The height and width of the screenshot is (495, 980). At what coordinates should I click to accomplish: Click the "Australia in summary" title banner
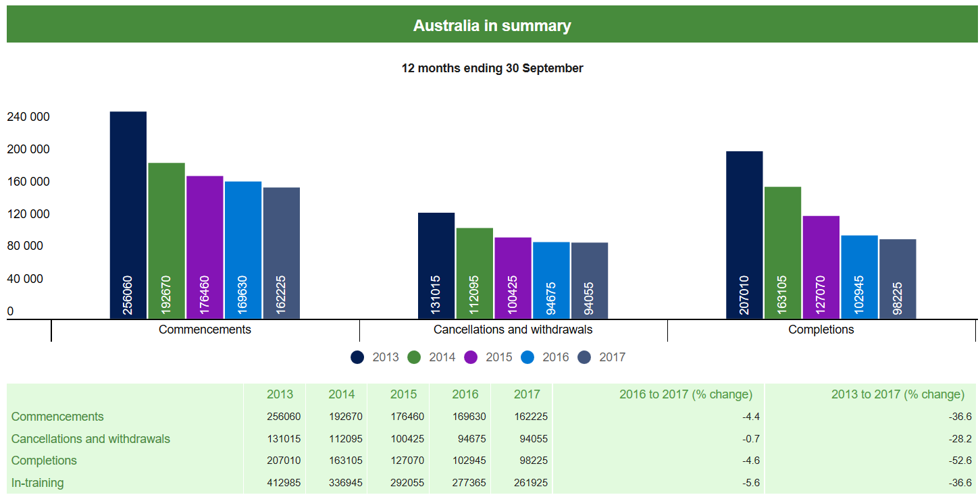click(x=492, y=26)
